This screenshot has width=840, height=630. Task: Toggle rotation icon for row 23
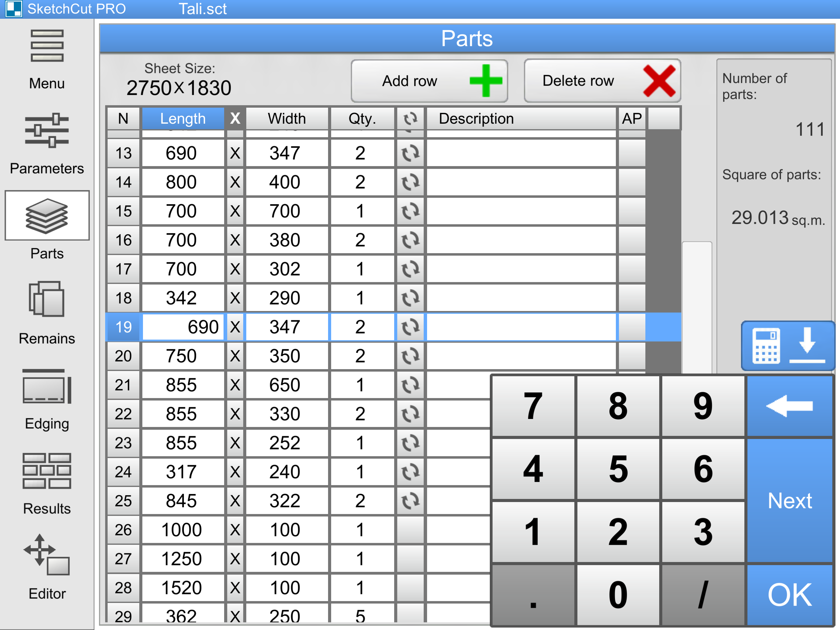410,443
